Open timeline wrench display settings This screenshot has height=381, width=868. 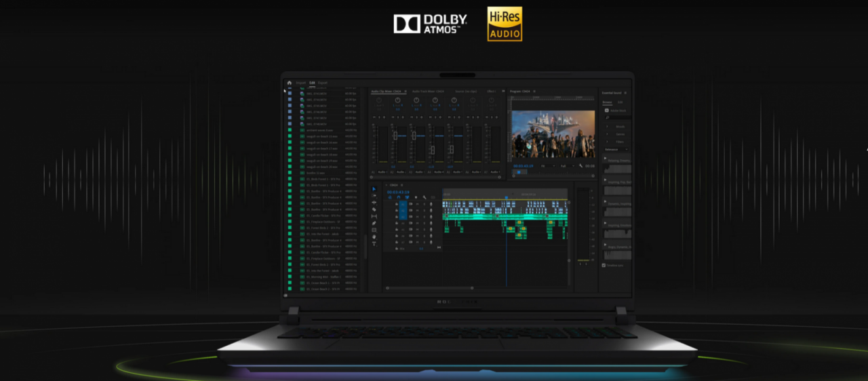tap(425, 197)
